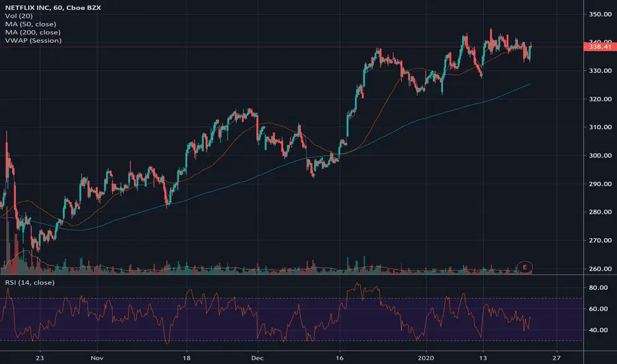Screen dimensions: 617x364
Task: Click the earnings 'E' marker icon
Action: 524,267
